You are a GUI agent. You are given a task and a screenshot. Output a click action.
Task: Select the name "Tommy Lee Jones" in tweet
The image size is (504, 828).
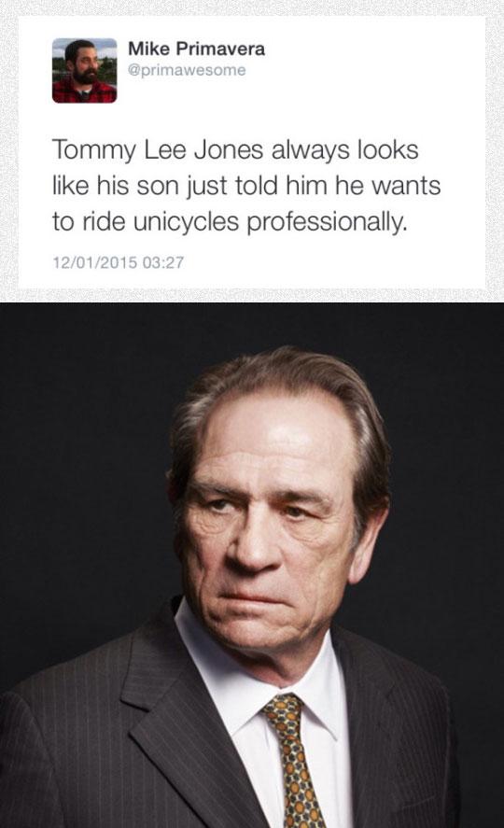158,150
